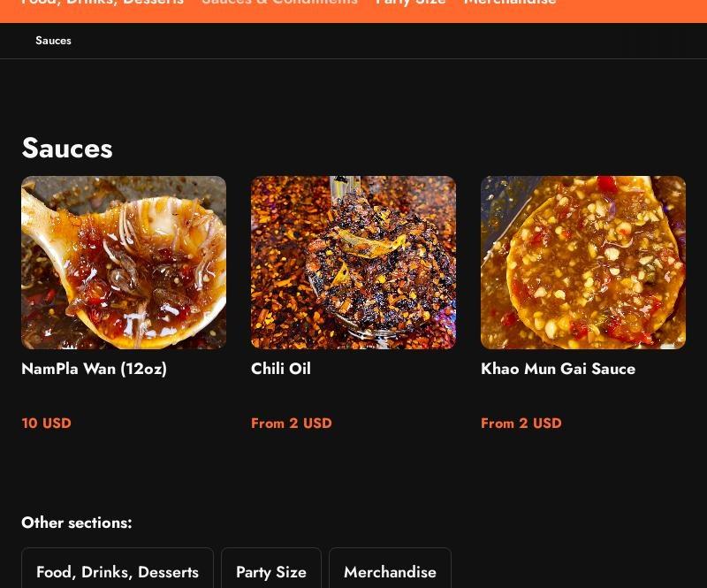The image size is (707, 588).
Task: Select the Chili Oil product title
Action: [x=281, y=369]
